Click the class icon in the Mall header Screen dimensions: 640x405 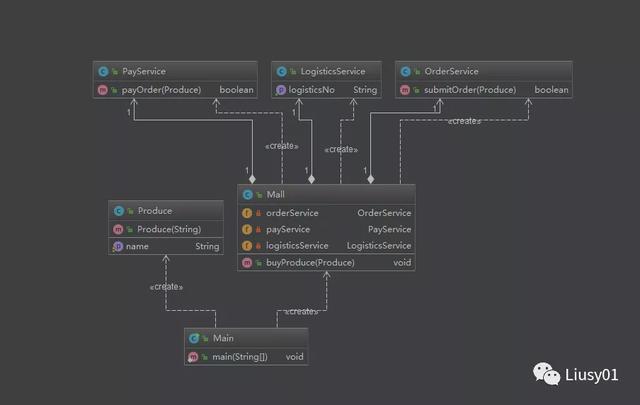pyautogui.click(x=246, y=194)
